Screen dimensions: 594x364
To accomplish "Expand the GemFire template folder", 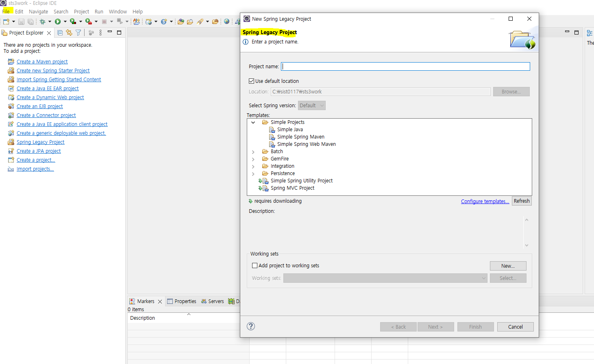I will tap(253, 159).
